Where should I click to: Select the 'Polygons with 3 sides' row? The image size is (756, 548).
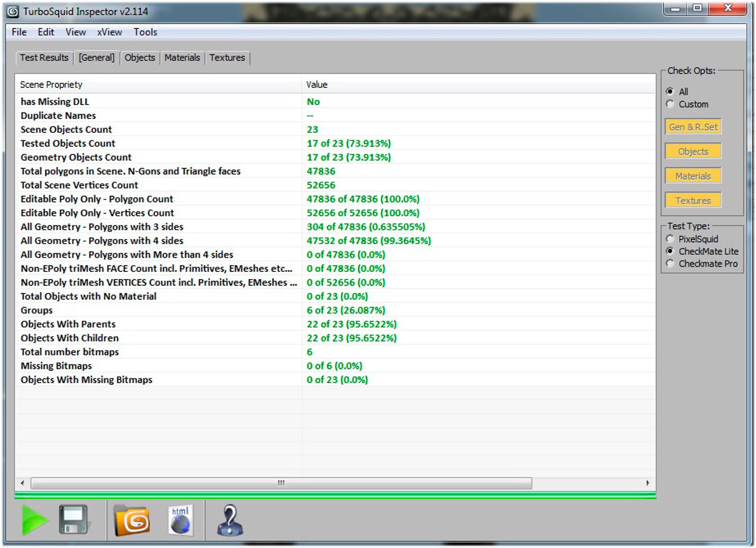(335, 227)
